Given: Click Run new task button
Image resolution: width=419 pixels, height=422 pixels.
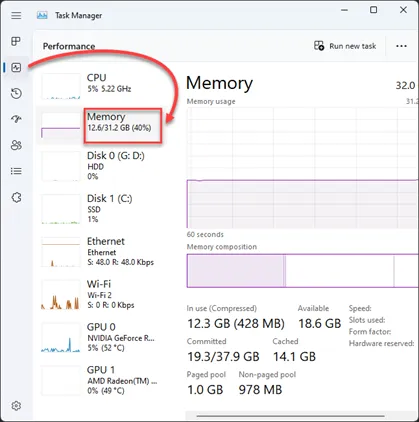Looking at the screenshot, I should [x=345, y=46].
